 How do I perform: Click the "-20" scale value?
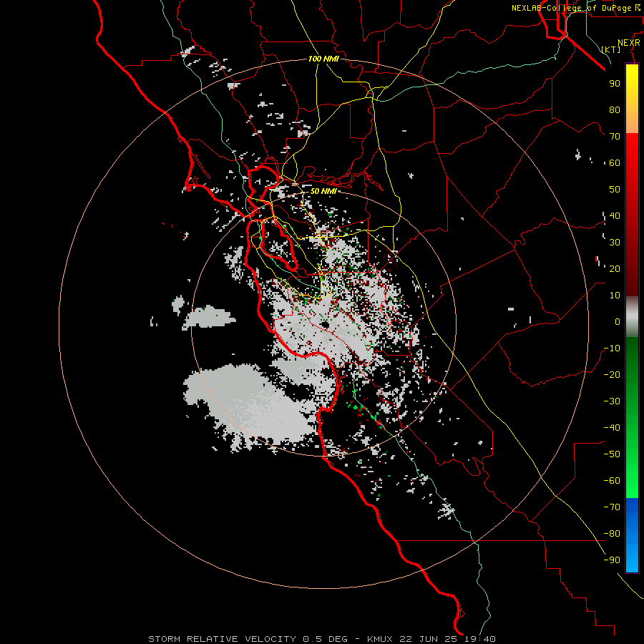coord(612,374)
